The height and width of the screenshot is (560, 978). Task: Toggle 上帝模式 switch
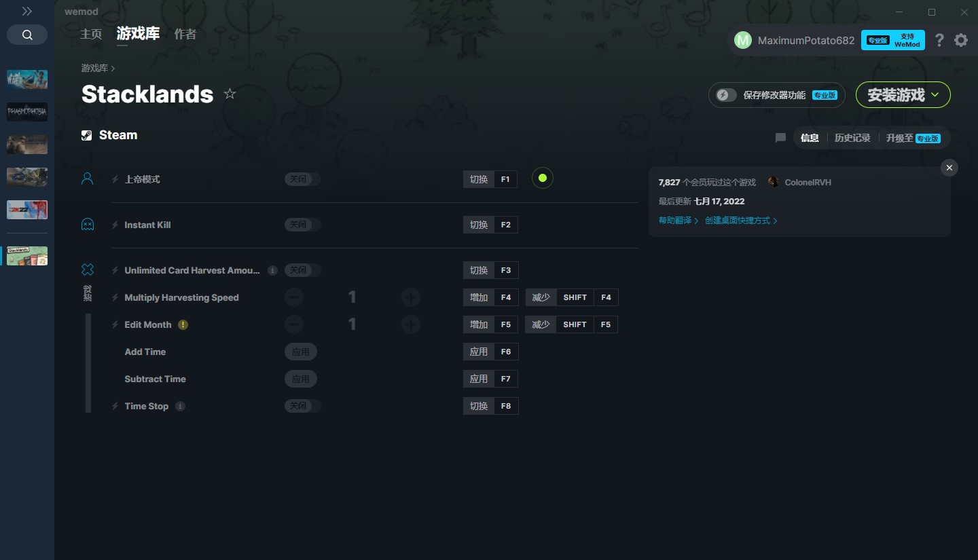302,179
